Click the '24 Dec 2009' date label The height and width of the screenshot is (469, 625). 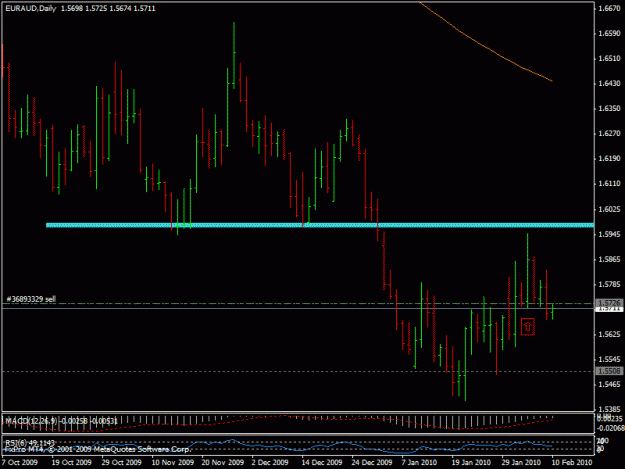(x=371, y=462)
